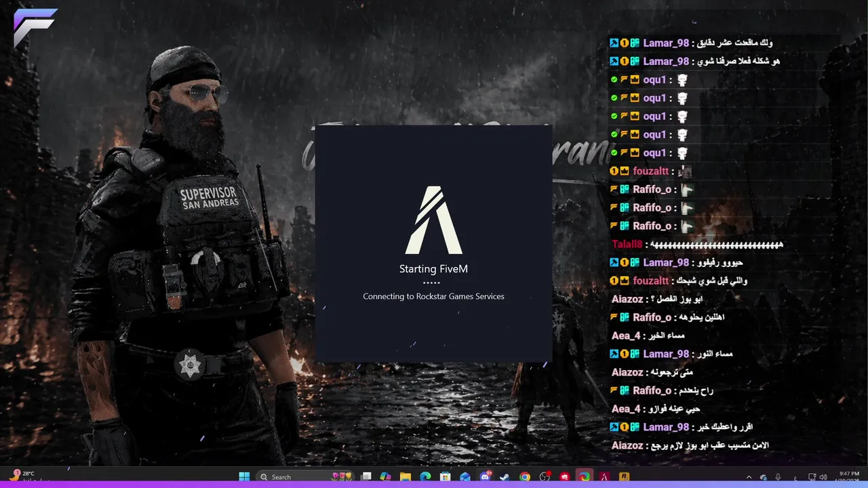Click the top Lamar_98 chat message
The width and height of the screenshot is (868, 488).
point(691,43)
